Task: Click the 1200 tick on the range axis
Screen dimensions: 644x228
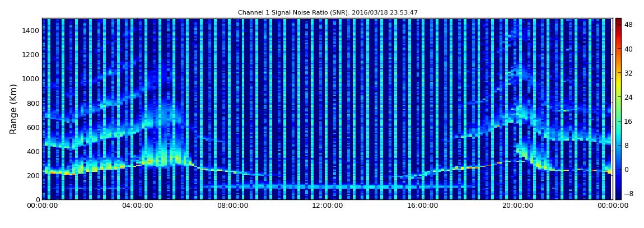Action: [31, 55]
